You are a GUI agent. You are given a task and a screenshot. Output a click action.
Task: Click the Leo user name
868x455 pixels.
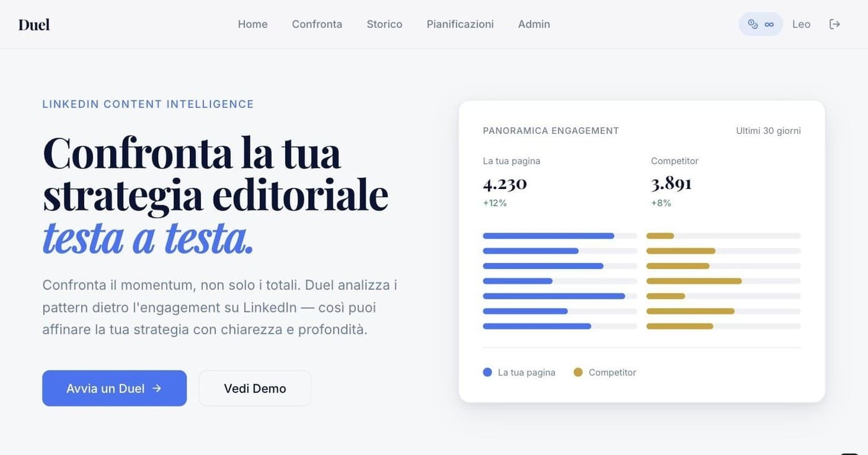801,24
